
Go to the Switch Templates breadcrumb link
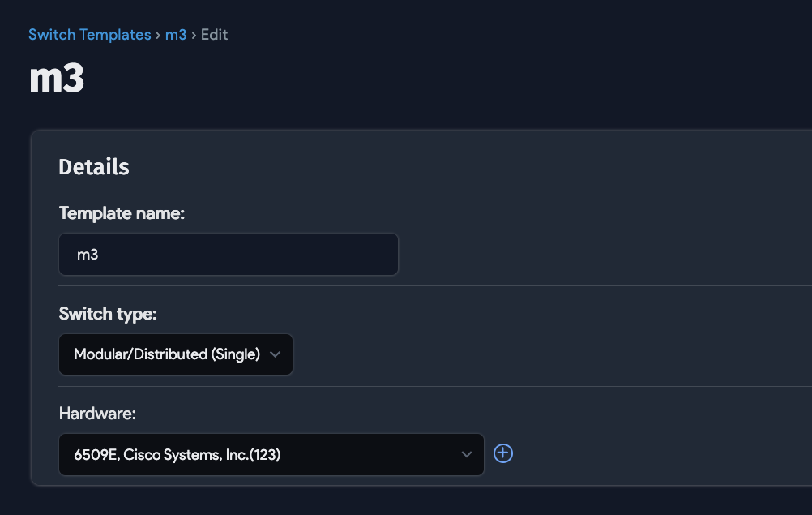coord(89,35)
